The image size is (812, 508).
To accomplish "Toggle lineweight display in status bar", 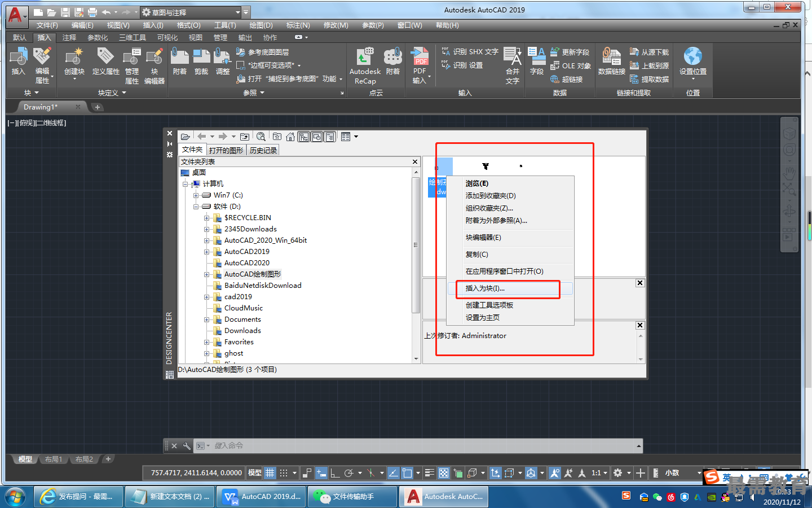I will (x=429, y=473).
